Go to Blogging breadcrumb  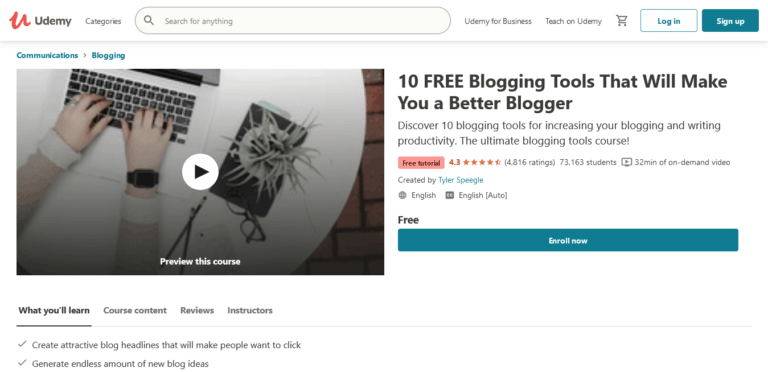tap(108, 55)
